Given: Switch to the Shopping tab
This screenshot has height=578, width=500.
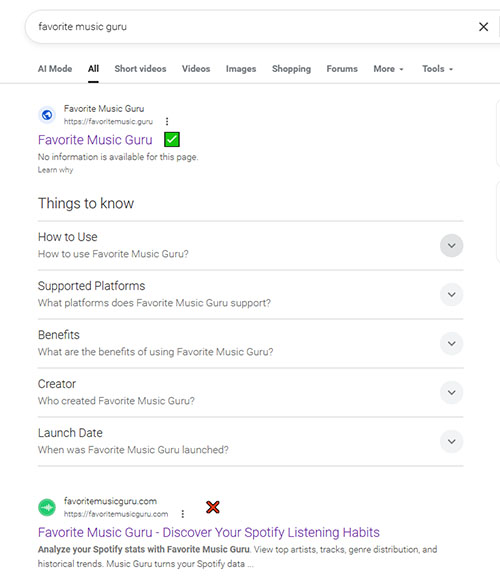Looking at the screenshot, I should (x=291, y=69).
